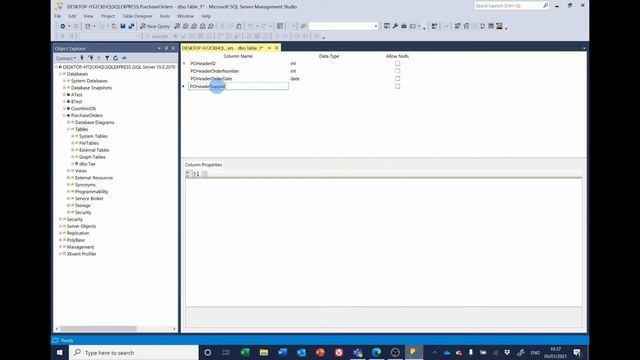Expand the System Databases node

click(64, 81)
